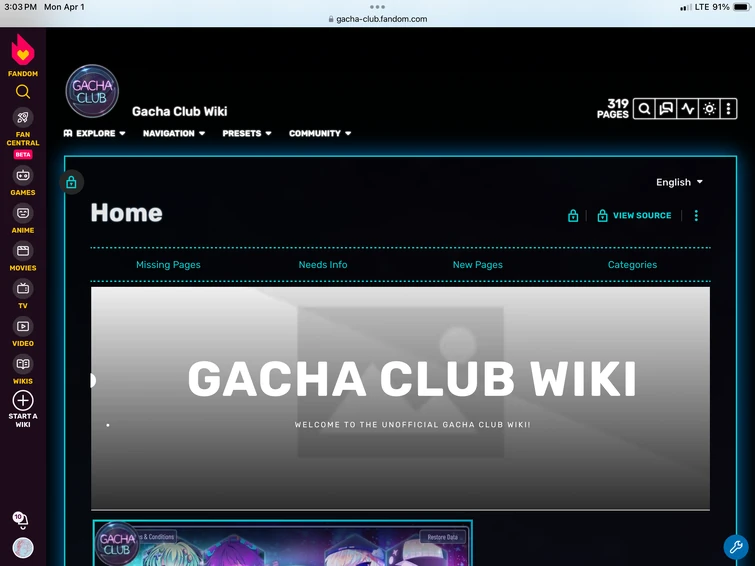Screen dimensions: 755x566
Task: Expand the Presets menu
Action: click(247, 133)
